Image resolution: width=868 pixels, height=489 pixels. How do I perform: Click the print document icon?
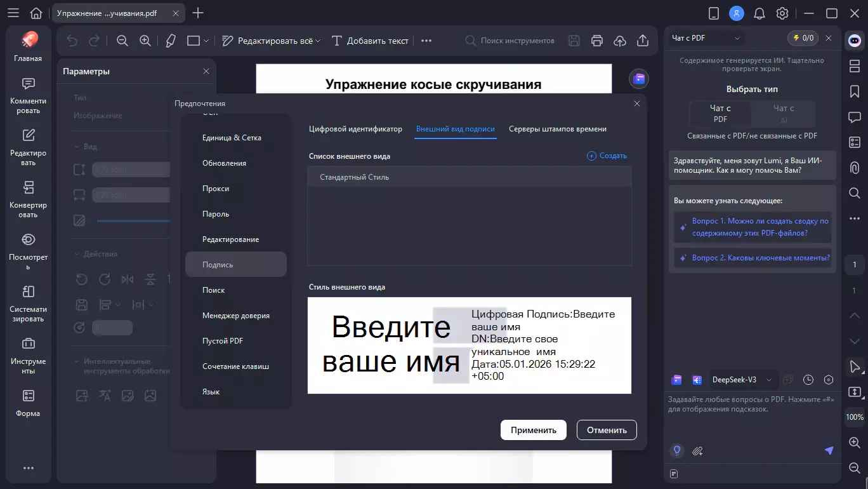596,40
